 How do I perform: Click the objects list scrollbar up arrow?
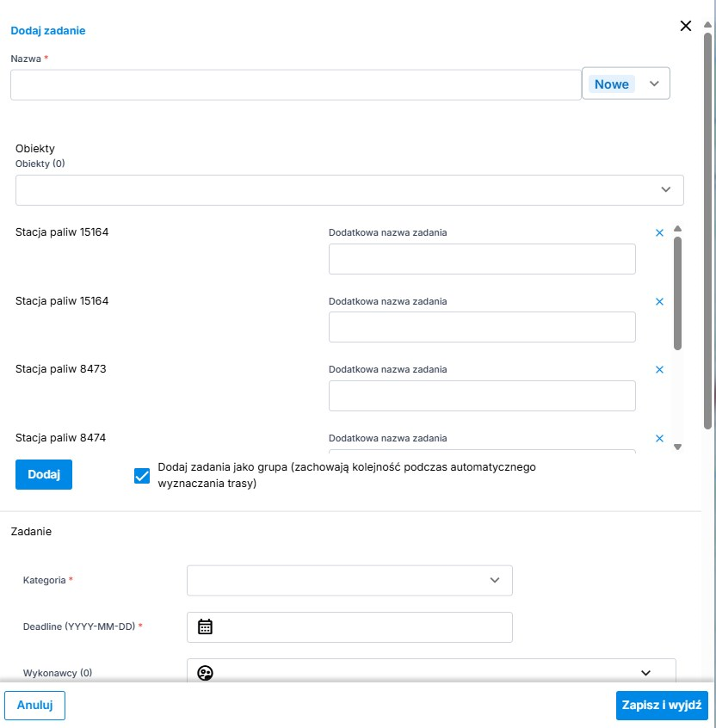click(677, 228)
